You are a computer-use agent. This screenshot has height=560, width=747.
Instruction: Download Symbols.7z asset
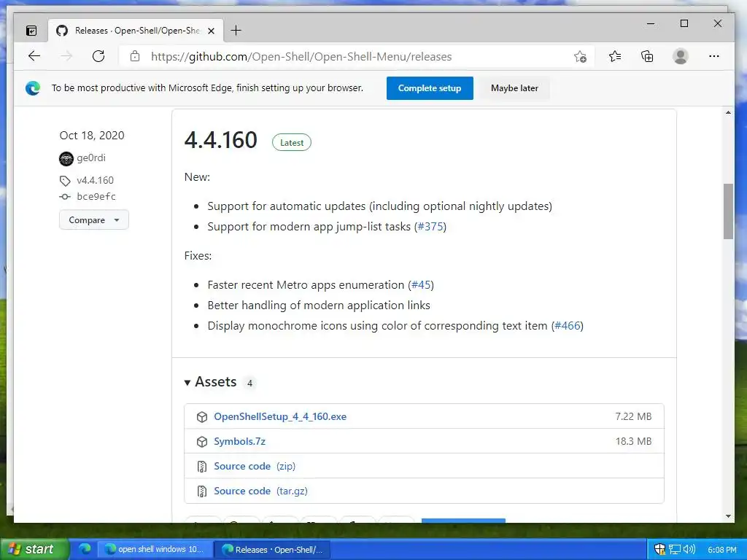[x=239, y=441]
